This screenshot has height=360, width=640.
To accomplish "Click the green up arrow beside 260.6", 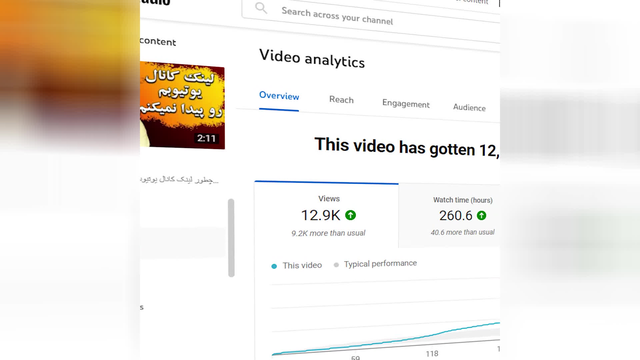I will tap(482, 215).
